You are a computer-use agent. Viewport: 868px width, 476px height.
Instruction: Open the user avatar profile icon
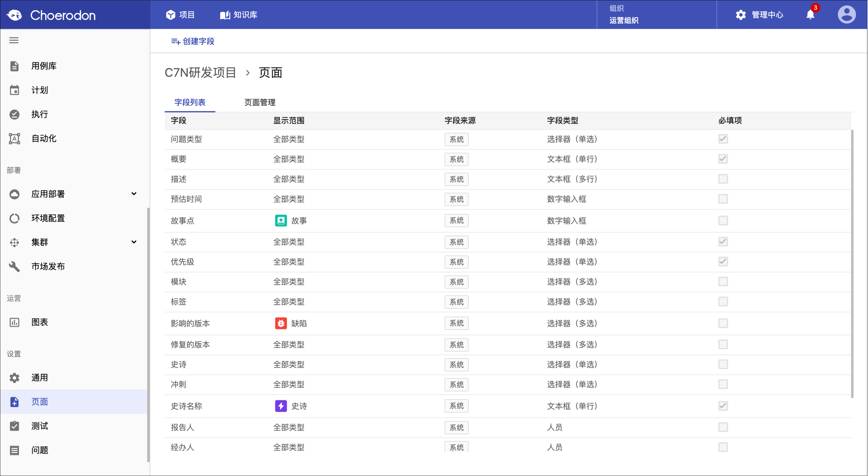[x=846, y=14]
